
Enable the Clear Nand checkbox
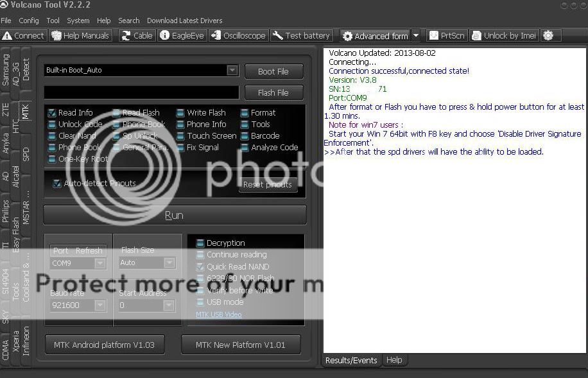[52, 136]
